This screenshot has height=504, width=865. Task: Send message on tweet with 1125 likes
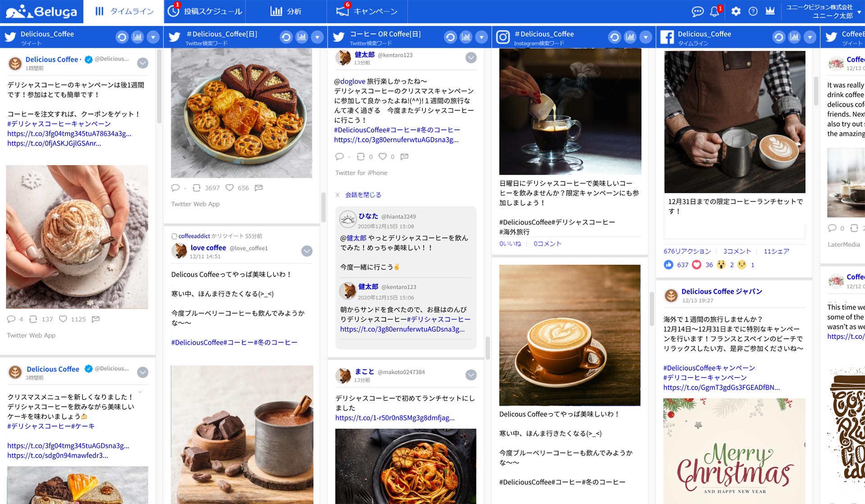click(96, 319)
